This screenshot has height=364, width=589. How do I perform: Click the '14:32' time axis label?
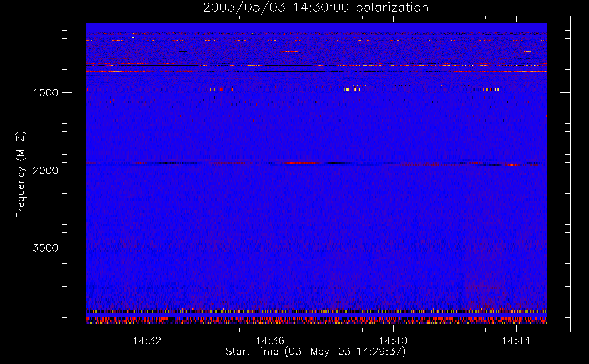pos(147,341)
